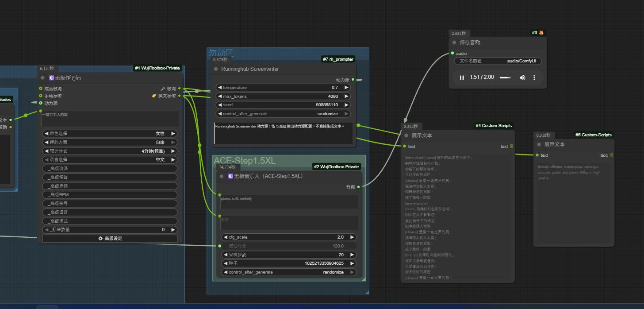This screenshot has width=644, height=309.
Task: Click the #4 Custom-Scripts badge
Action: (x=494, y=126)
